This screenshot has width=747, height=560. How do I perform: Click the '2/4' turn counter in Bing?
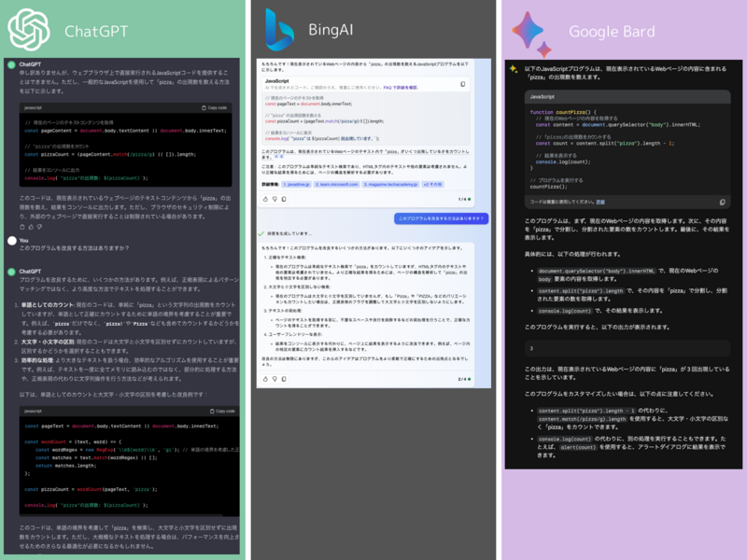[464, 379]
